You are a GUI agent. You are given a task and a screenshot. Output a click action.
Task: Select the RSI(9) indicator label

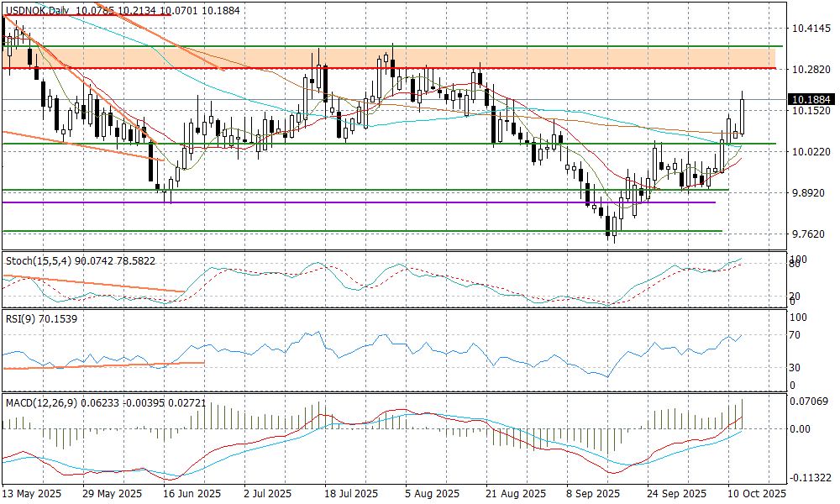click(x=18, y=320)
